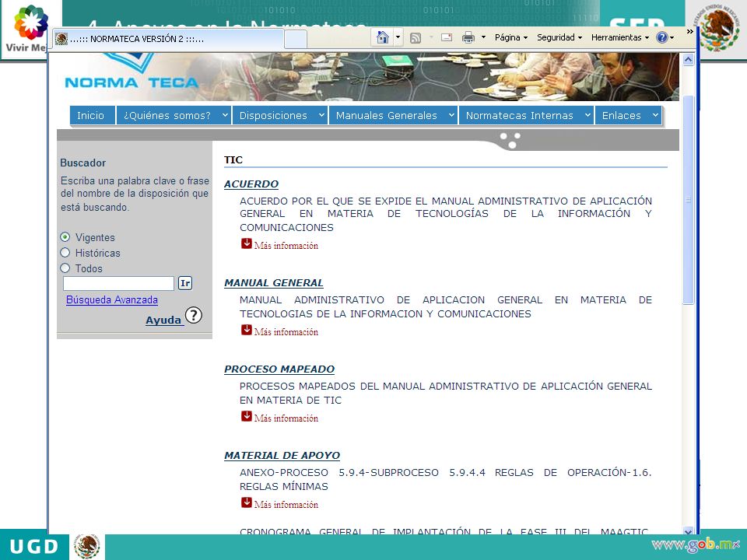Open the Seguridad menu
The width and height of the screenshot is (747, 560).
click(x=559, y=37)
